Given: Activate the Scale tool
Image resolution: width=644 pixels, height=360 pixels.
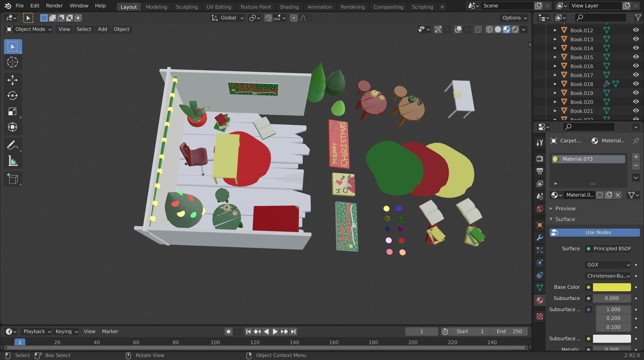Looking at the screenshot, I should [x=13, y=111].
